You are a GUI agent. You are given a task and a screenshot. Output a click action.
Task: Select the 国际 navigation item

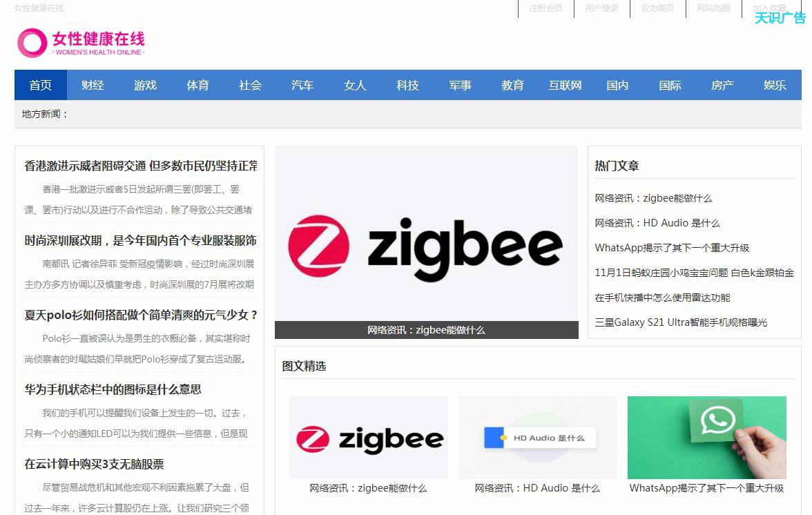(x=670, y=85)
